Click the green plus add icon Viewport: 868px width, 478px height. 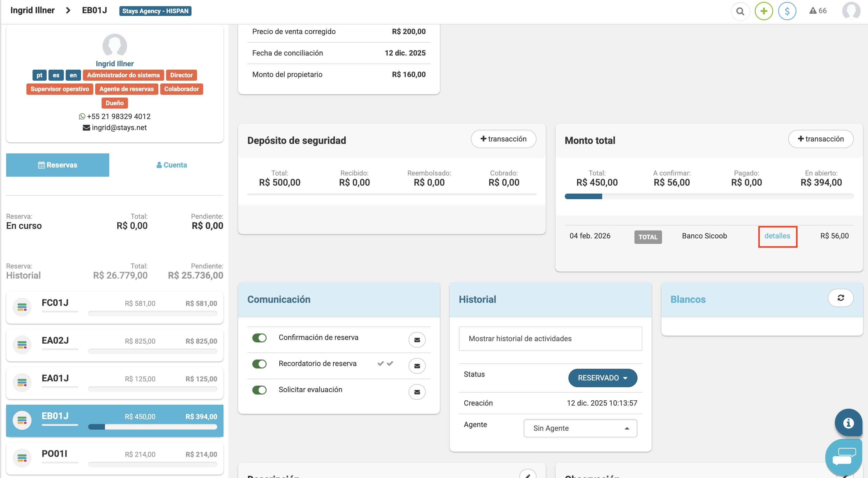point(764,11)
